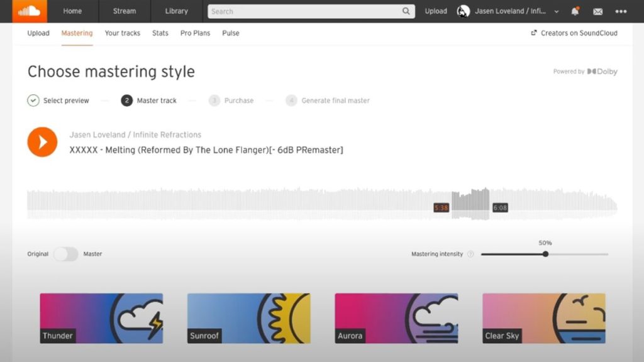The image size is (644, 362).
Task: Click the Upload button
Action: tap(435, 11)
